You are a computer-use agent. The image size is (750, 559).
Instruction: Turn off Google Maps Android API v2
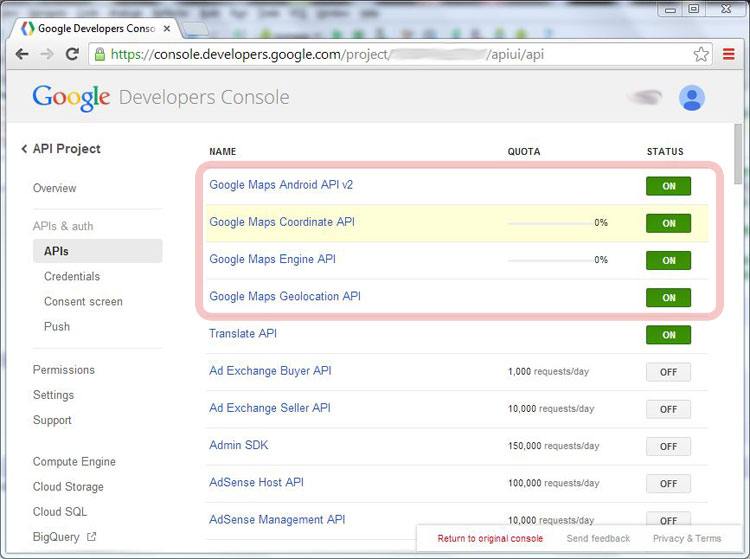668,186
